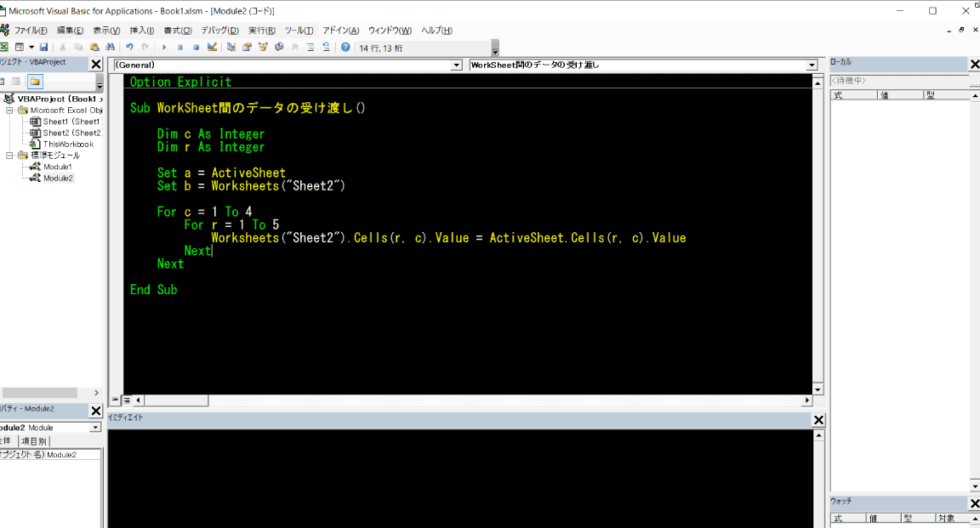Close the イミディエイト window pane
The image size is (980, 528).
[818, 420]
